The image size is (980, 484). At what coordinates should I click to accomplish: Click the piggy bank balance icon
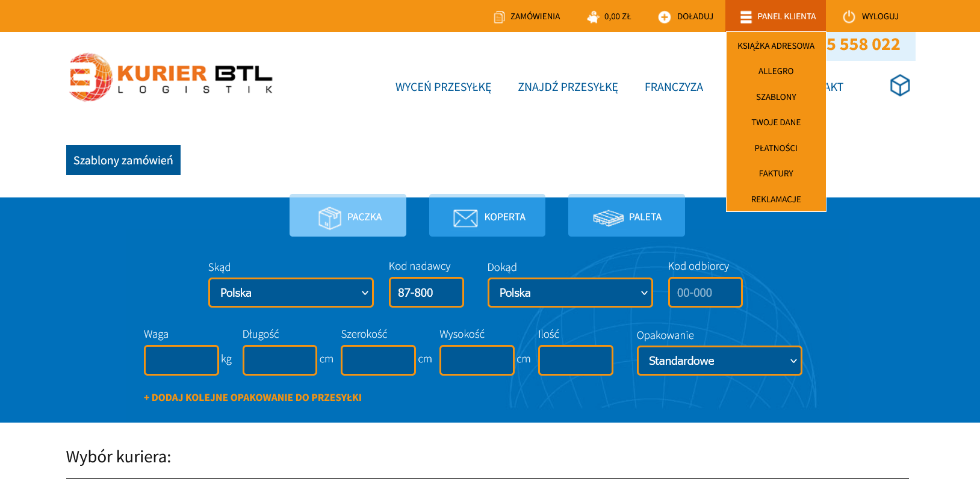click(x=593, y=17)
